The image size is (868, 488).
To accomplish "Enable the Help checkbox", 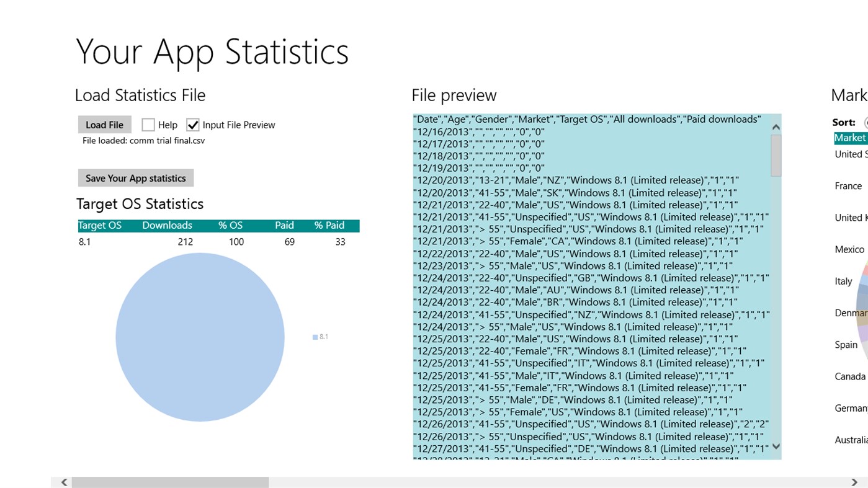I will (x=148, y=125).
